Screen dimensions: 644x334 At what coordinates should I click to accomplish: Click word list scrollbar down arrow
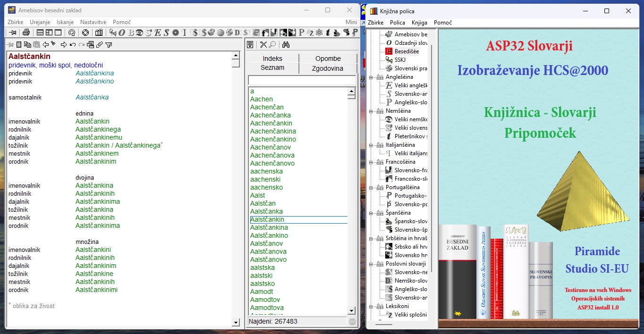pyautogui.click(x=351, y=310)
